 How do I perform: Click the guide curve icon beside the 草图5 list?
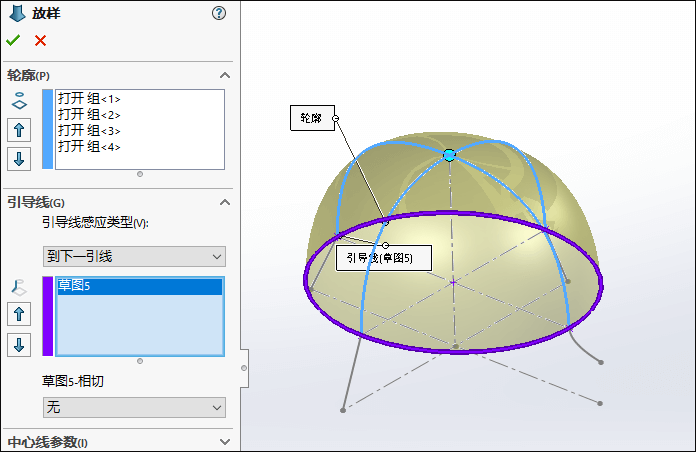[x=19, y=288]
